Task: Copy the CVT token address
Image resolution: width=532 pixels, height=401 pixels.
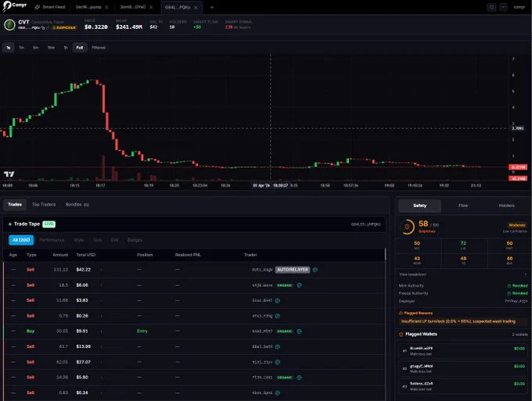Action: coord(43,28)
